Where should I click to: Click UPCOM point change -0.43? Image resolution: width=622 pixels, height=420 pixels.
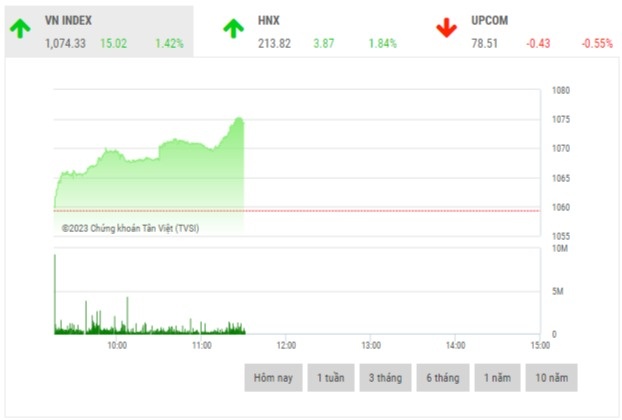coord(537,43)
